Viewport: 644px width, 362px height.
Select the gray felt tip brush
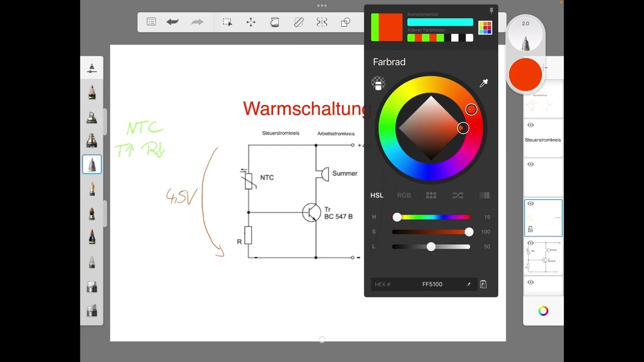point(92,261)
